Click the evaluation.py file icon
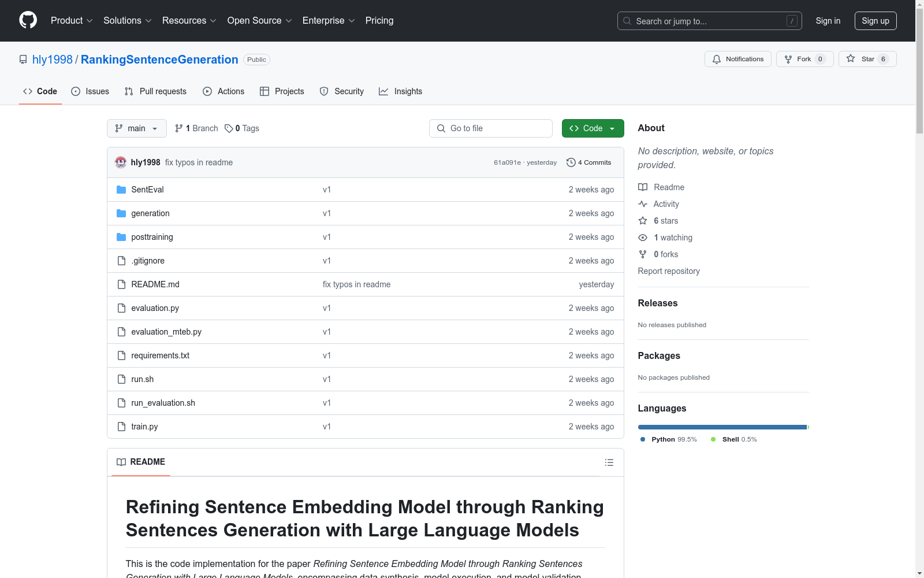 [x=121, y=308]
